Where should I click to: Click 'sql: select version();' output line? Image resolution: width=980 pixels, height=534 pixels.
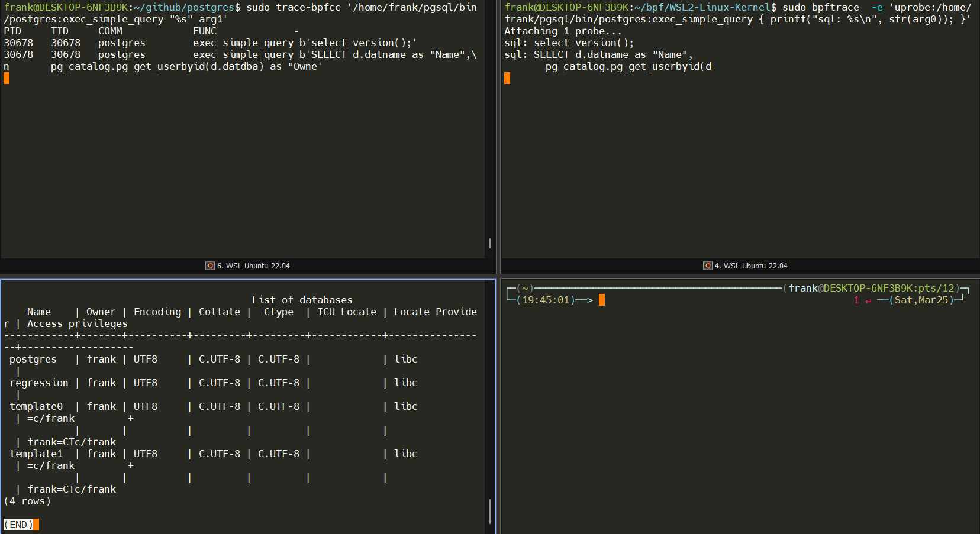(569, 43)
